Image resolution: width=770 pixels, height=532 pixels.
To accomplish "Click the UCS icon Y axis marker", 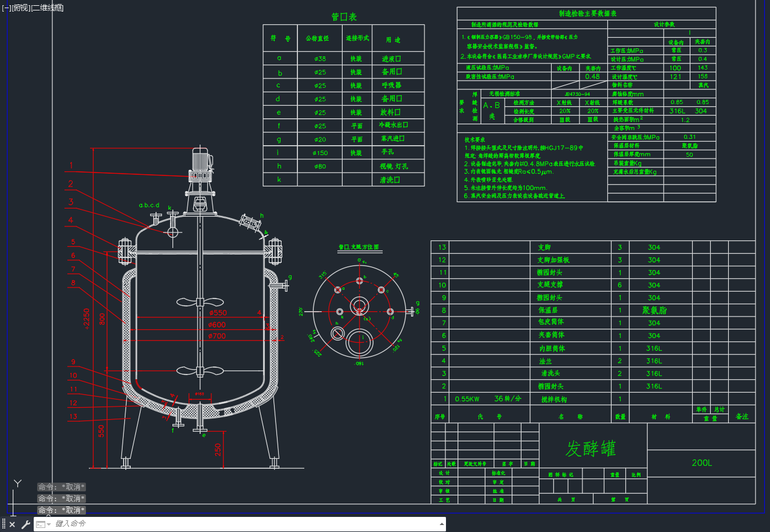I will 18,483.
